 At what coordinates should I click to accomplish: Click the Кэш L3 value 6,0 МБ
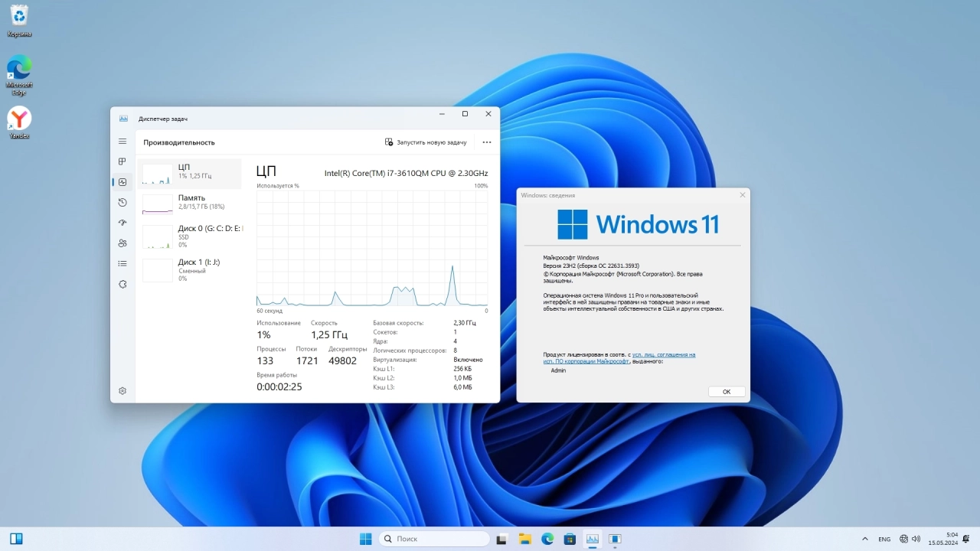[462, 387]
